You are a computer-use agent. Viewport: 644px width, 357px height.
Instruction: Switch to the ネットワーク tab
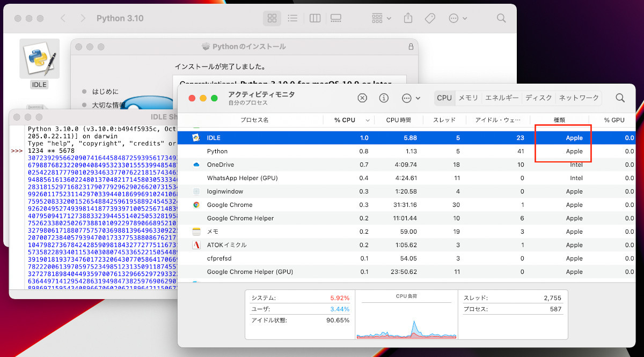579,98
